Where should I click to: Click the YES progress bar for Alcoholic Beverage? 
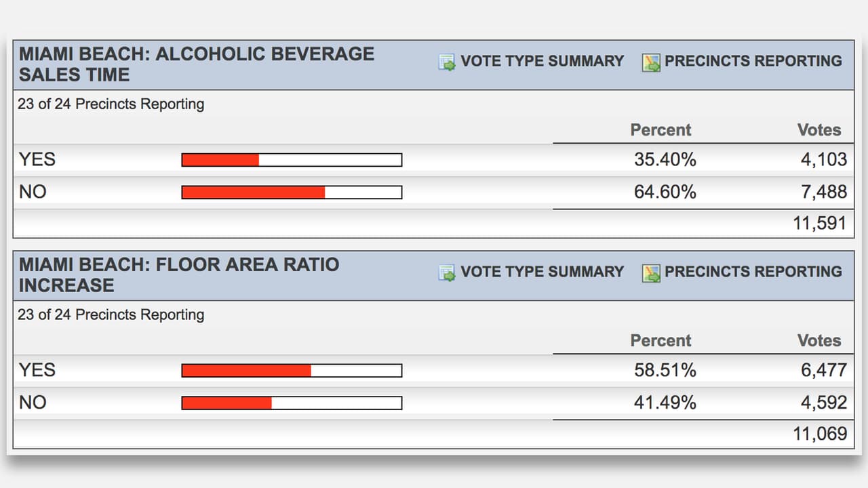pos(292,160)
